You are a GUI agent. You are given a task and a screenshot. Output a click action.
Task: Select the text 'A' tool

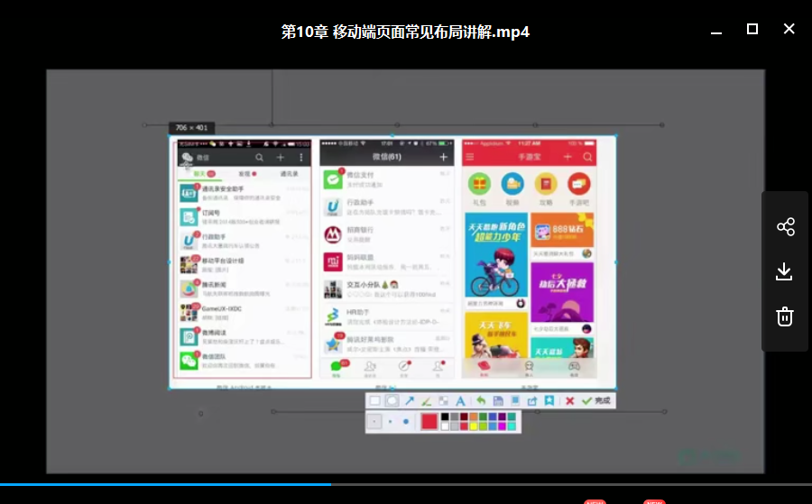[x=460, y=401]
